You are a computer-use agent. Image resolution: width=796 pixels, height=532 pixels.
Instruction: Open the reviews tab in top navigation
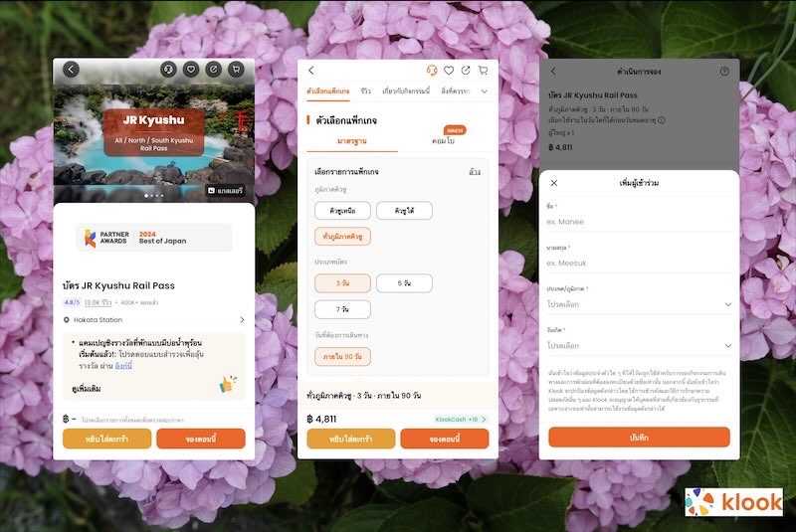click(365, 91)
